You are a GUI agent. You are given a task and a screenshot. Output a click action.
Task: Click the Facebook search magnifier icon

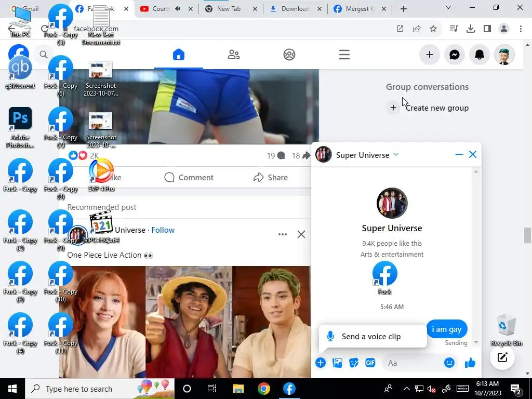point(44,54)
